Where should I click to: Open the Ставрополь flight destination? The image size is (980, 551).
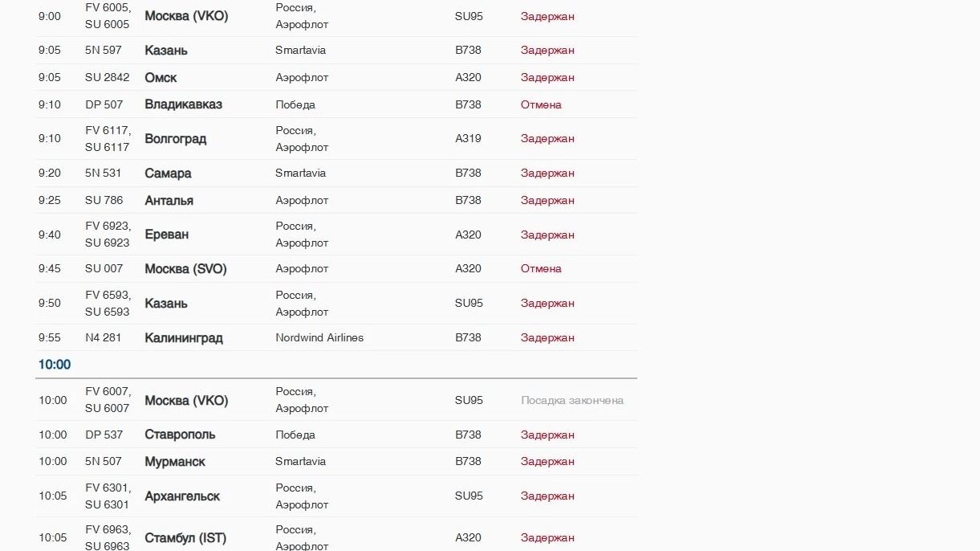(180, 435)
